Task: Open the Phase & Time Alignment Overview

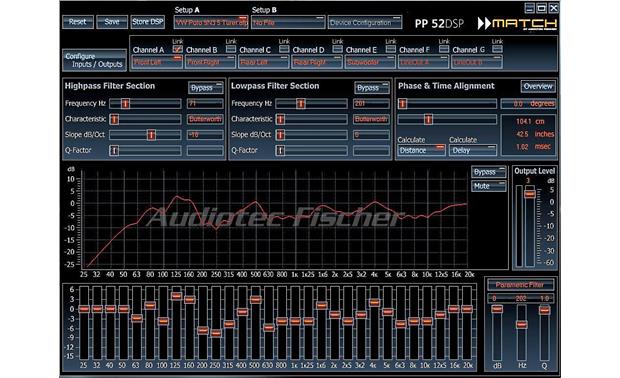Action: coord(538,86)
